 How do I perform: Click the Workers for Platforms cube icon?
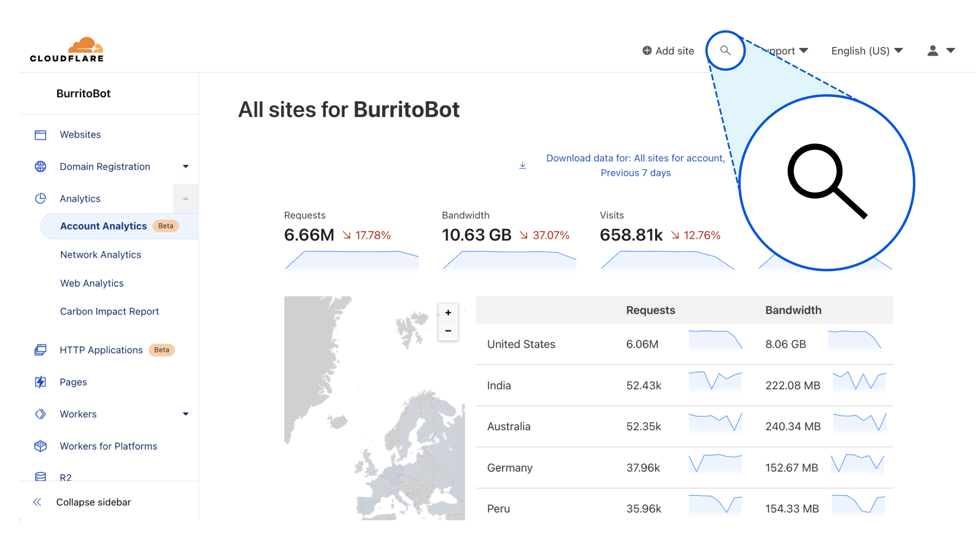coord(40,446)
